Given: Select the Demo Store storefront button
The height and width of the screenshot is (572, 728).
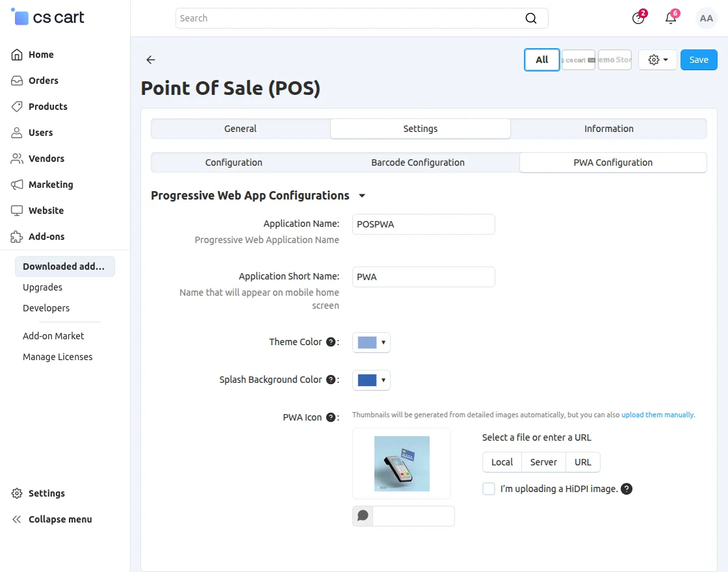Looking at the screenshot, I should coord(615,59).
